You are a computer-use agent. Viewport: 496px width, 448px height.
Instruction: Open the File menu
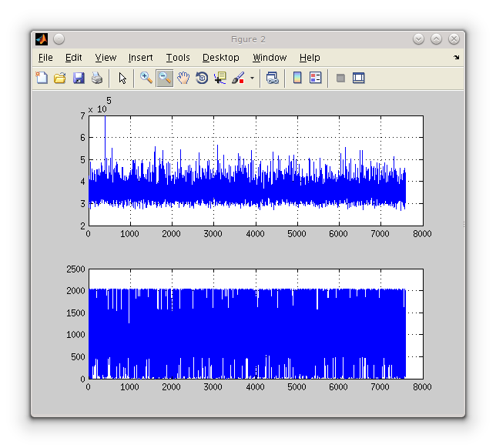coord(45,58)
